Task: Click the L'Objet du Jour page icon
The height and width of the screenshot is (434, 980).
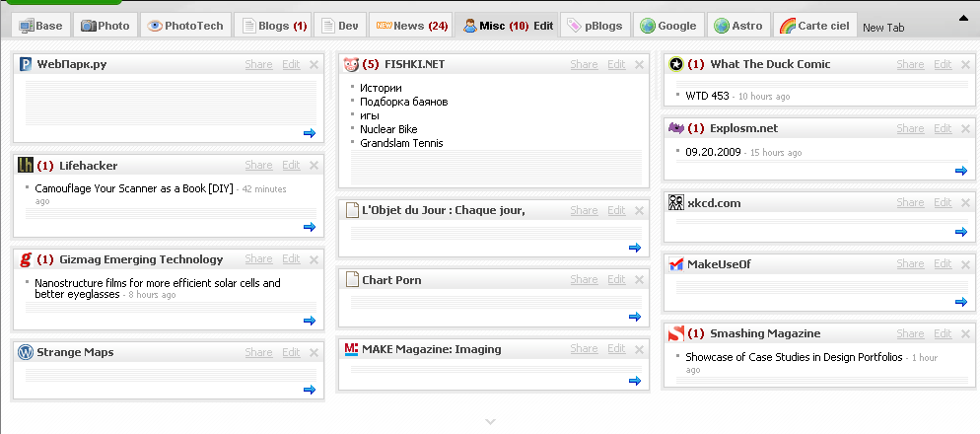Action: 352,210
